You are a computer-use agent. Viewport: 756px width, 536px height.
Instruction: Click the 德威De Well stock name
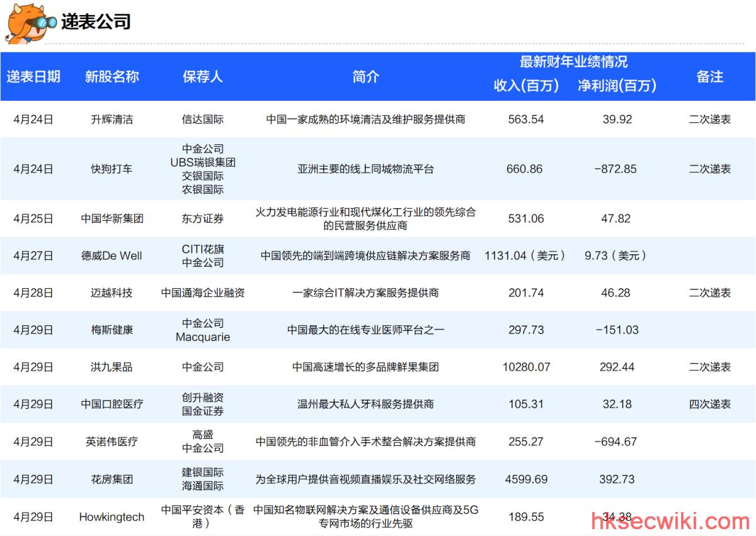coord(112,256)
